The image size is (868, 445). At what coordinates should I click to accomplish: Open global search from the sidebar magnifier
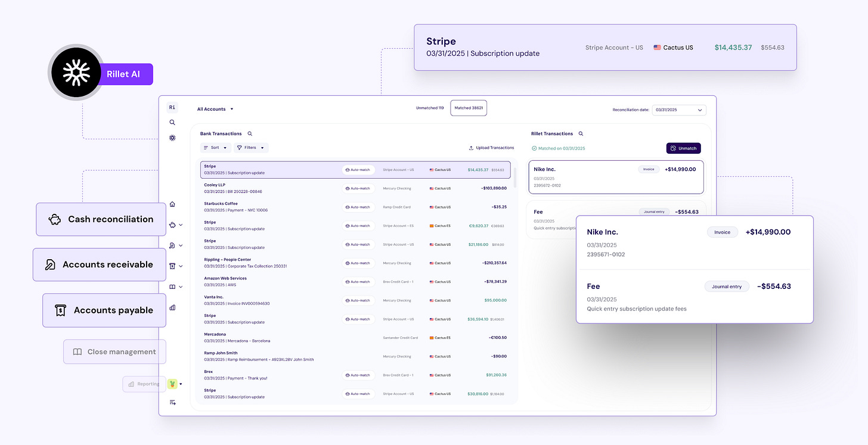(x=172, y=122)
